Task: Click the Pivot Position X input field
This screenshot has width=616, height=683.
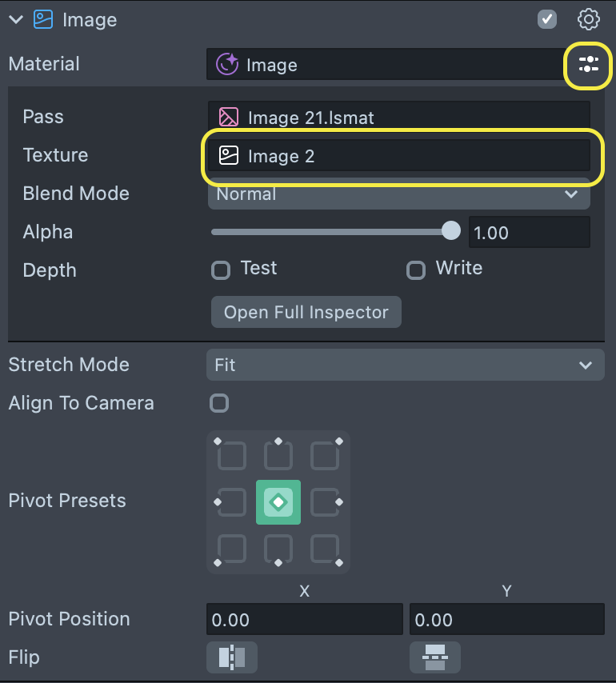Action: click(x=304, y=620)
